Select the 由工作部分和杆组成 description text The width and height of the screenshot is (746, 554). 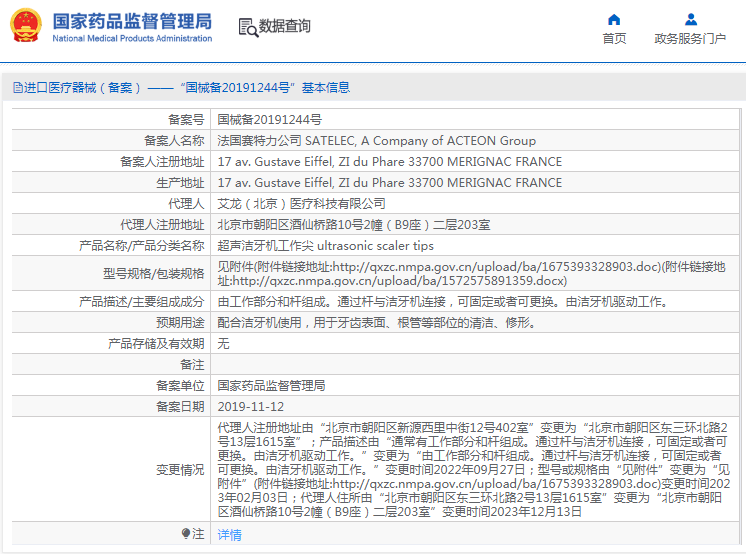(444, 302)
